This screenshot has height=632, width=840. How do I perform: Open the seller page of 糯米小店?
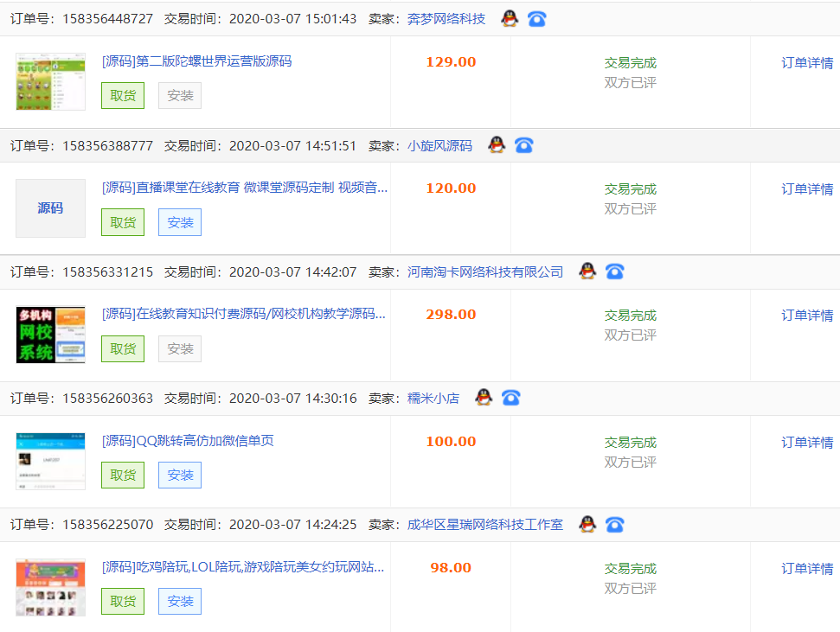click(x=433, y=397)
